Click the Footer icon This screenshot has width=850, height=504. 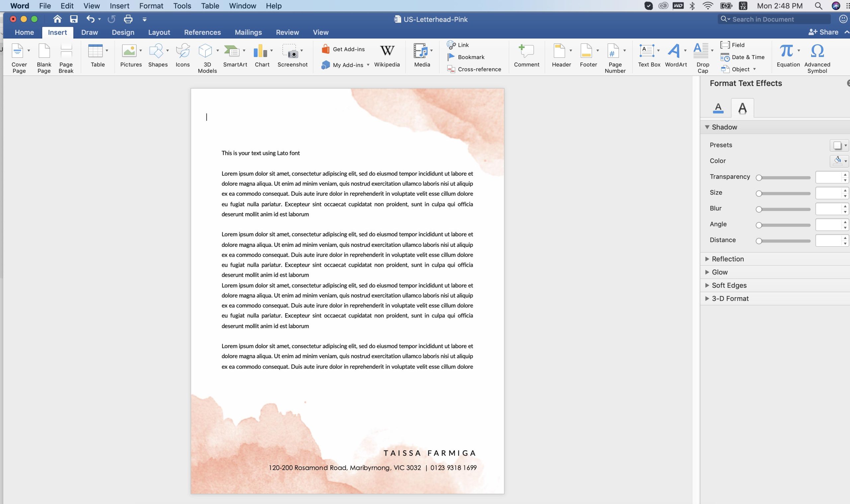pyautogui.click(x=586, y=51)
